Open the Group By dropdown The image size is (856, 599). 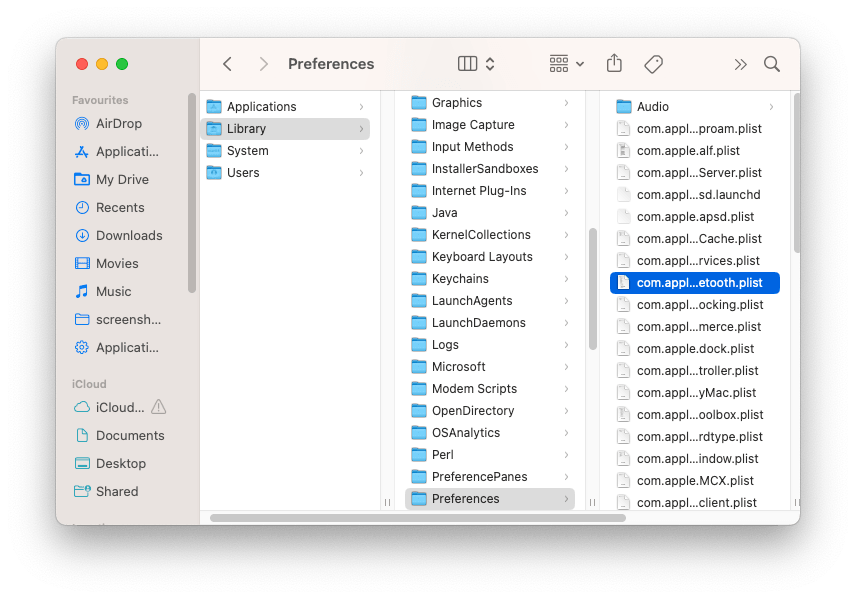coord(567,64)
